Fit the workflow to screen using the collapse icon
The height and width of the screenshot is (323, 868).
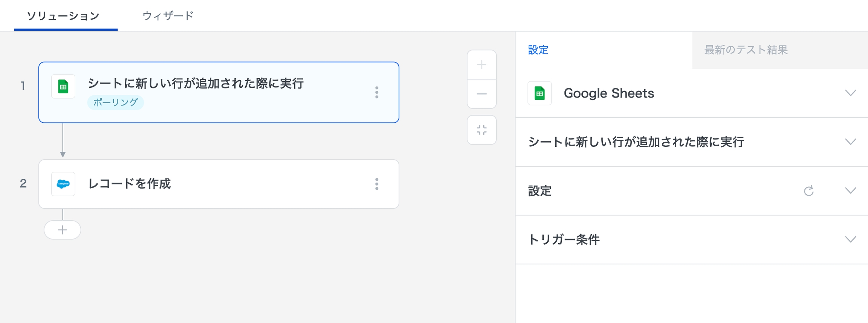click(481, 130)
